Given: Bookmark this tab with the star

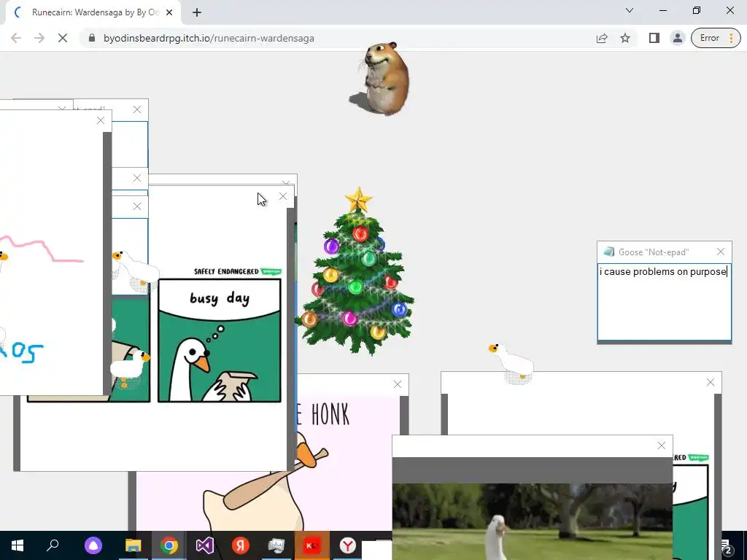Looking at the screenshot, I should coord(625,38).
